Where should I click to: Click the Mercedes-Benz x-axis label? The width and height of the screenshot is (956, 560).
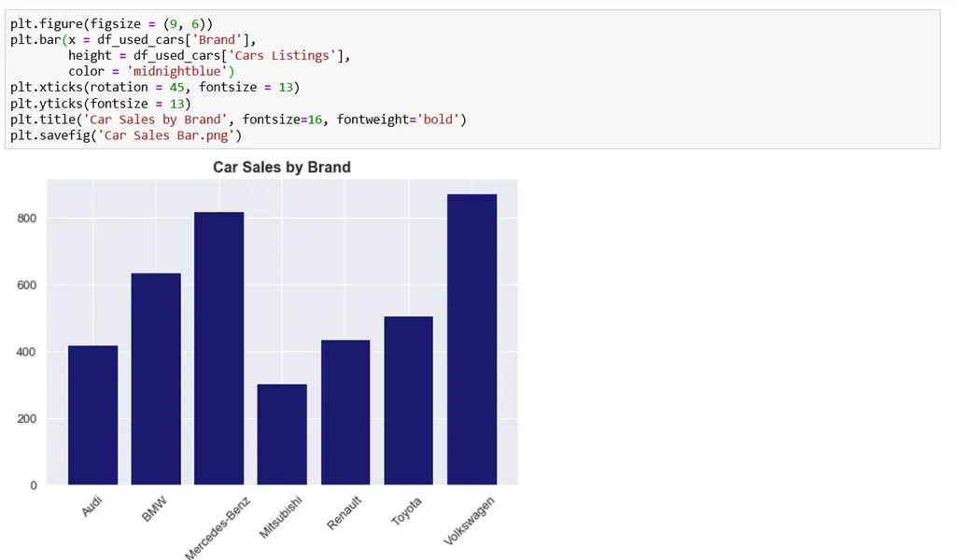point(218,525)
